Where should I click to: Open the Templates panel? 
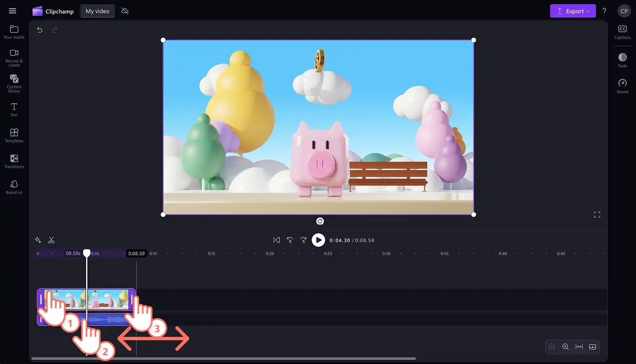14,136
